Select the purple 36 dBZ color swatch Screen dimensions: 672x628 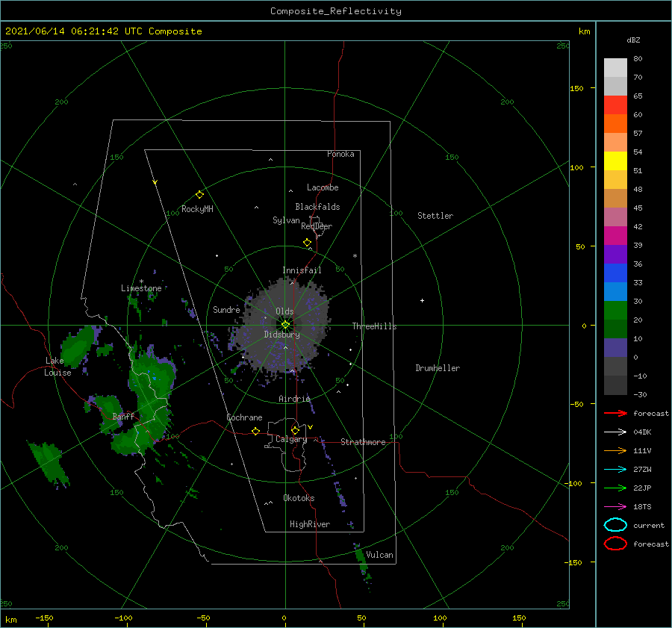pyautogui.click(x=615, y=254)
